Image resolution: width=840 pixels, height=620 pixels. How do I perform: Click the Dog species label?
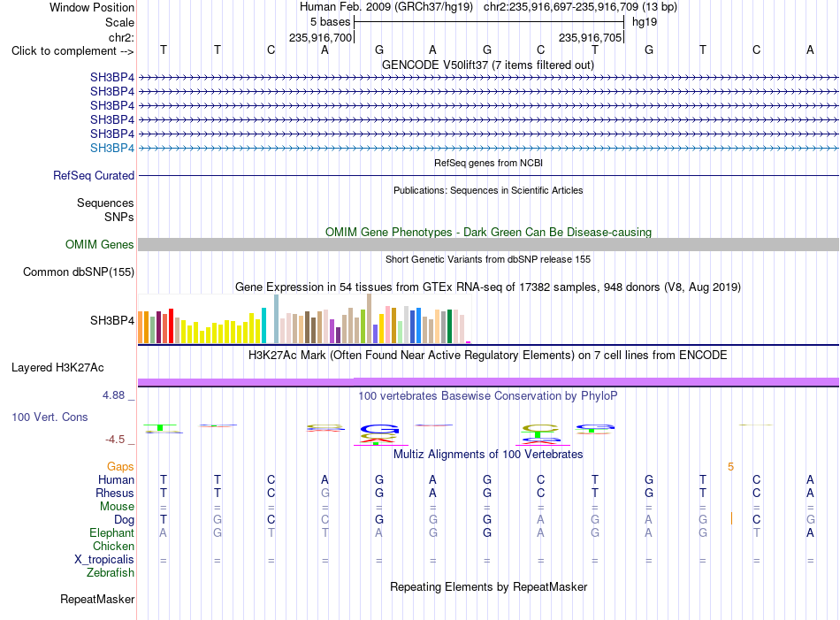[124, 519]
